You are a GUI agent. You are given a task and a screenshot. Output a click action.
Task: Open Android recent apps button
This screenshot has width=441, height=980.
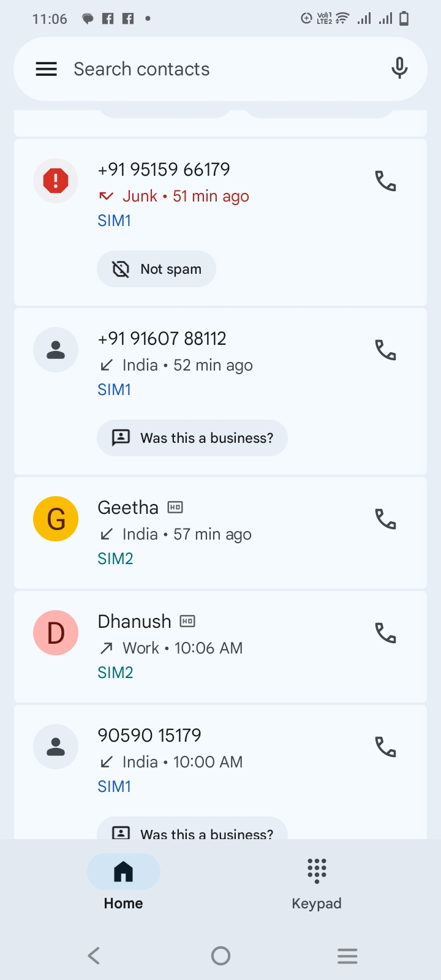347,956
